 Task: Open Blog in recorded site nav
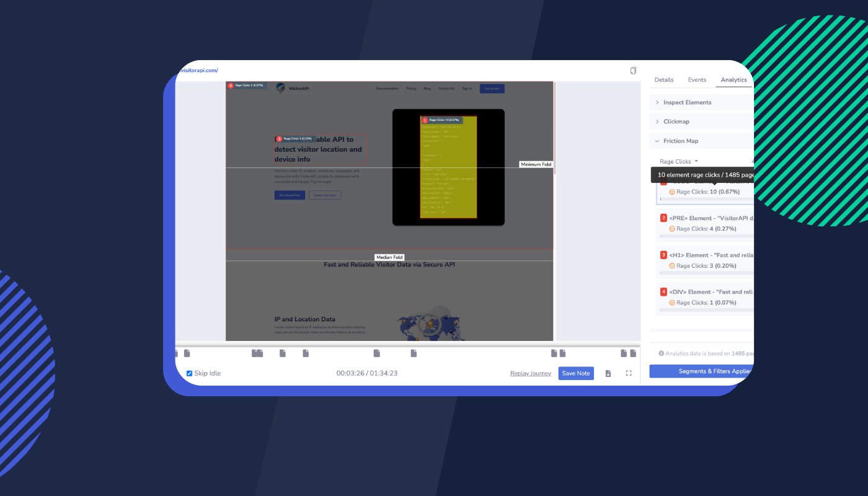[x=427, y=89]
